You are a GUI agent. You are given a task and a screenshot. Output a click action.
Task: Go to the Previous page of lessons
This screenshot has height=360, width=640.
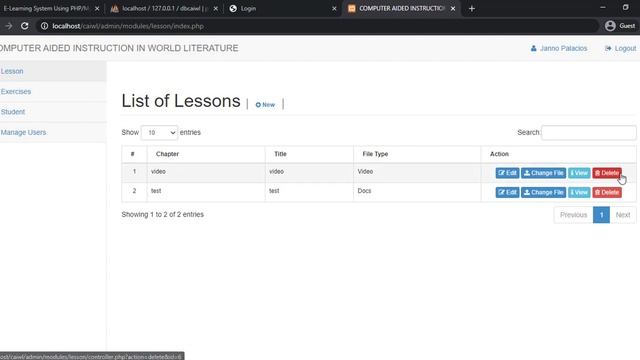coord(573,215)
